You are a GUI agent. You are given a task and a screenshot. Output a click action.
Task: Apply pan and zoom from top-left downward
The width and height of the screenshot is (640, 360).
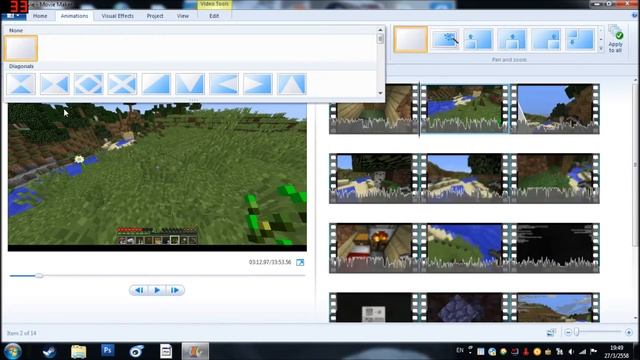(x=580, y=40)
